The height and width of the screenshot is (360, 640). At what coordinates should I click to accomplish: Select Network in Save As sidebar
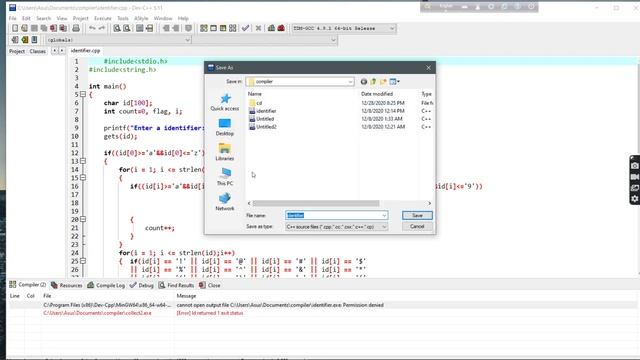pyautogui.click(x=225, y=202)
